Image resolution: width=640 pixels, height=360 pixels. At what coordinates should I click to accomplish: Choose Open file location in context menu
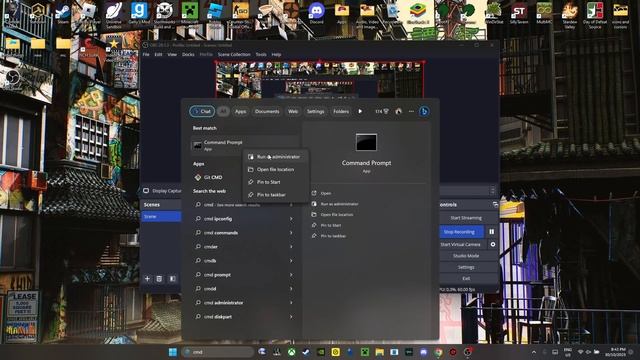point(276,169)
